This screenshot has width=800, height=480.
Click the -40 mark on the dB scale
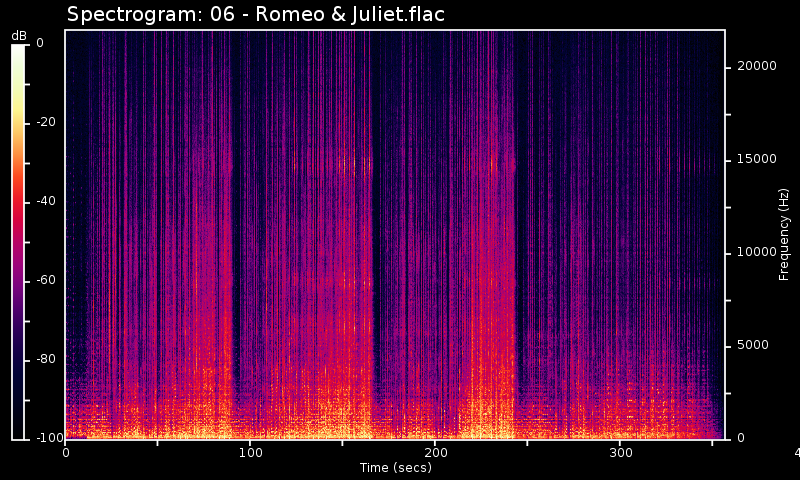click(47, 201)
